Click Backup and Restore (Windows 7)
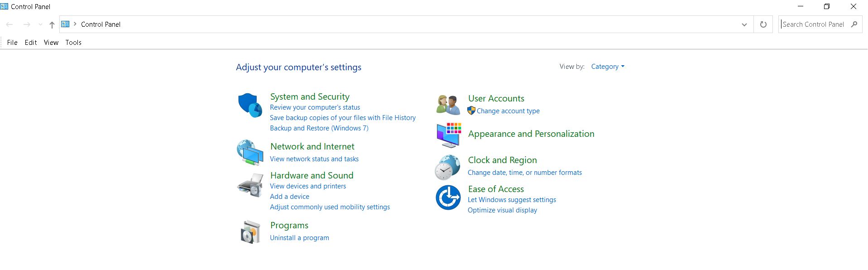This screenshot has height=270, width=868. click(x=319, y=128)
